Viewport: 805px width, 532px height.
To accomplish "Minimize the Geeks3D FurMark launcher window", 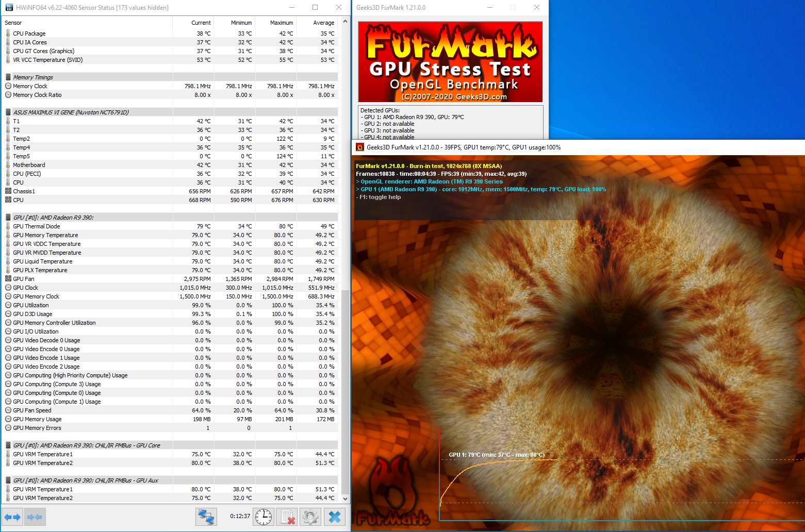I will pos(489,7).
